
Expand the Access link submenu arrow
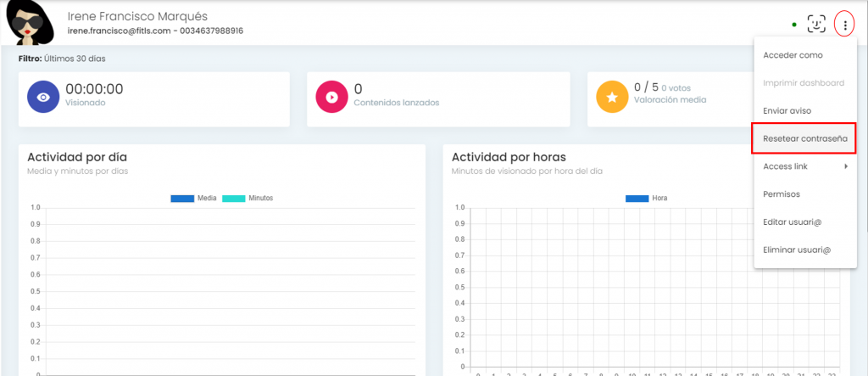846,166
